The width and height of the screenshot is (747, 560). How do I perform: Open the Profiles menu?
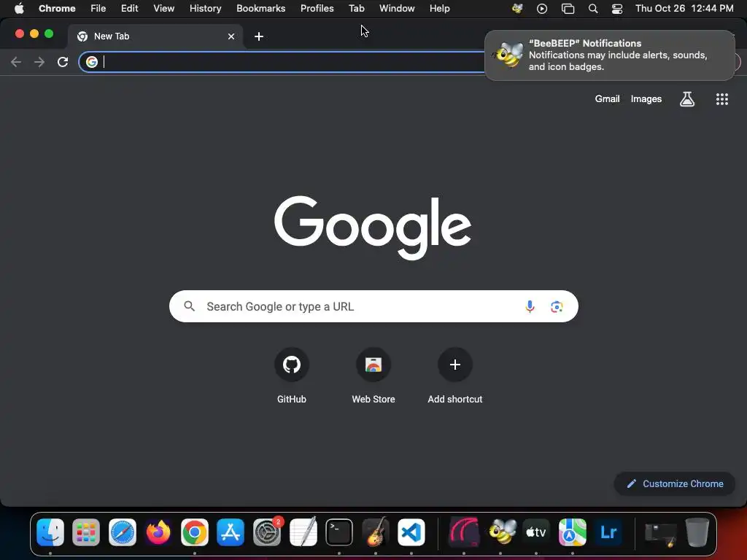[317, 9]
